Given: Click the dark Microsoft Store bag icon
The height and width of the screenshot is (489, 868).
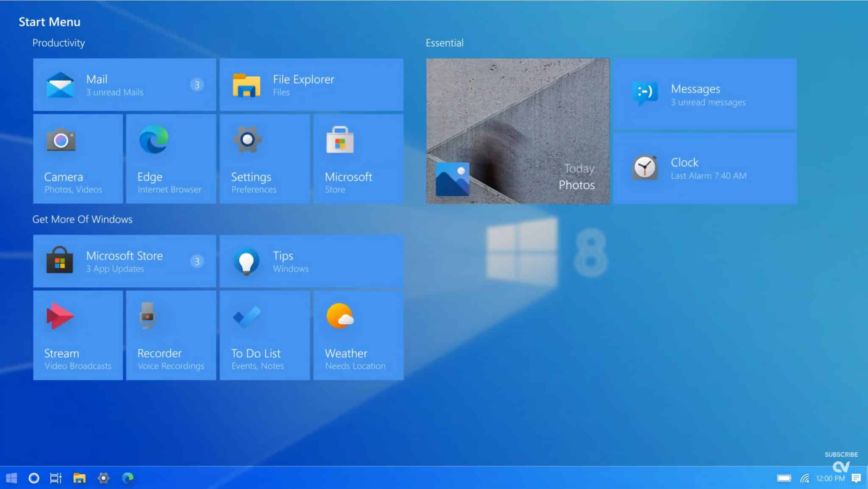Looking at the screenshot, I should [x=60, y=260].
